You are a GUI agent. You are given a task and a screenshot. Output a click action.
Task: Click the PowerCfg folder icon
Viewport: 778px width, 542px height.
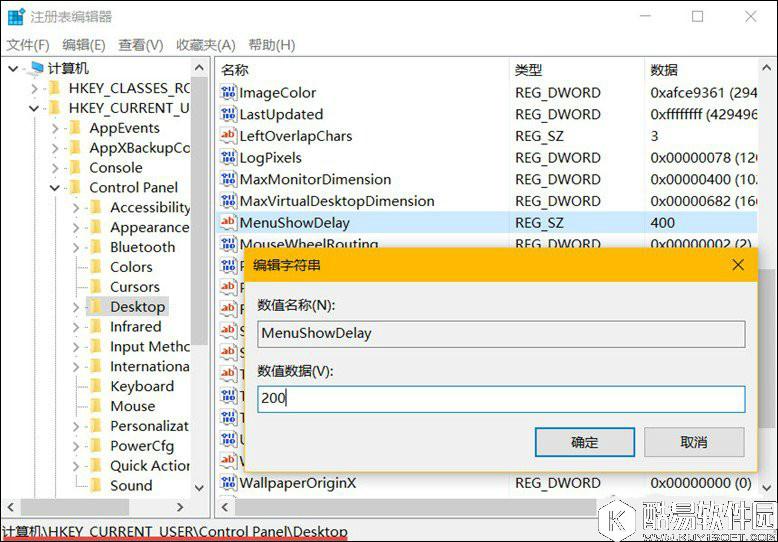[96, 446]
